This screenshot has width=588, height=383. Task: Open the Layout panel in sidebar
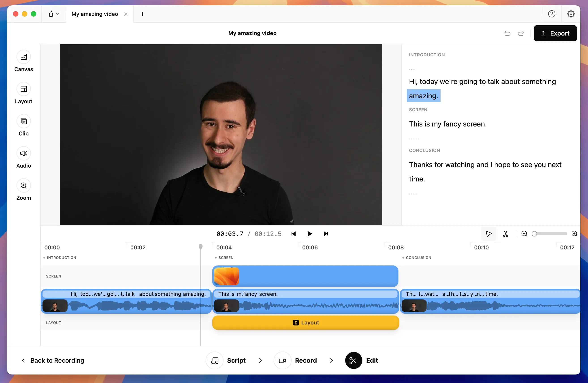[x=24, y=89]
